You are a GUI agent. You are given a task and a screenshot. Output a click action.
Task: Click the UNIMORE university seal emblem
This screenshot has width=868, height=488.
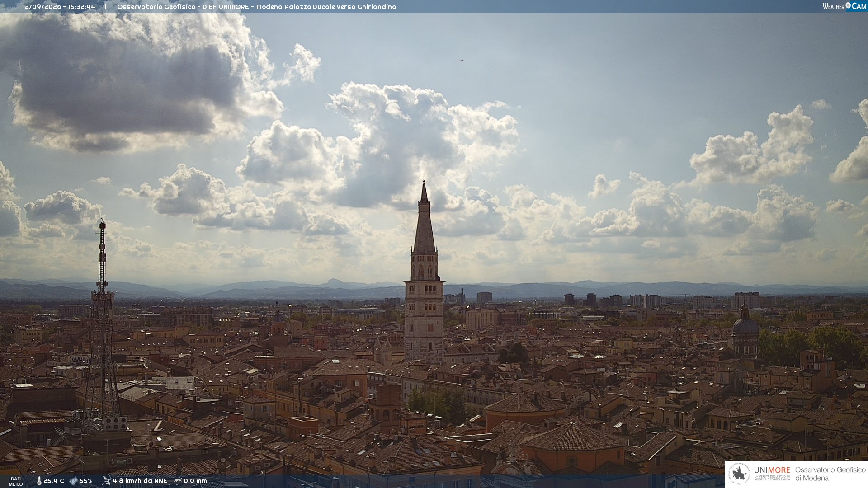(x=739, y=474)
